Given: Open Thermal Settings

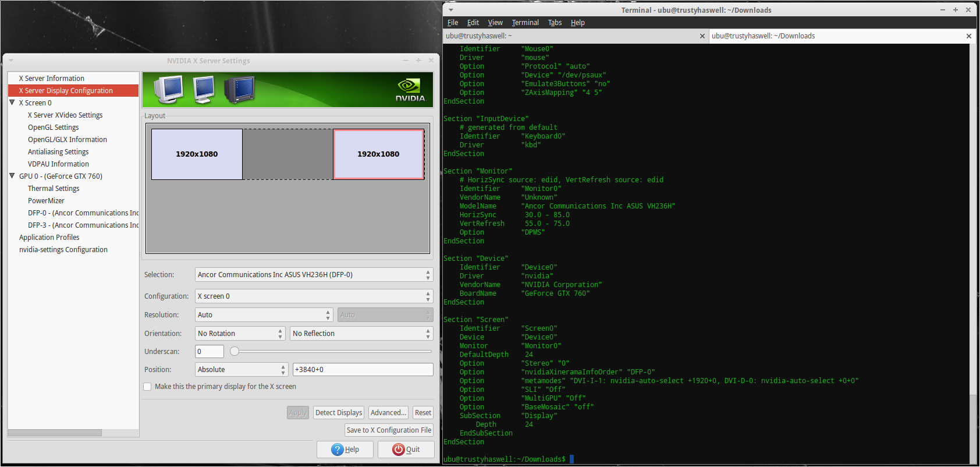Looking at the screenshot, I should (54, 189).
